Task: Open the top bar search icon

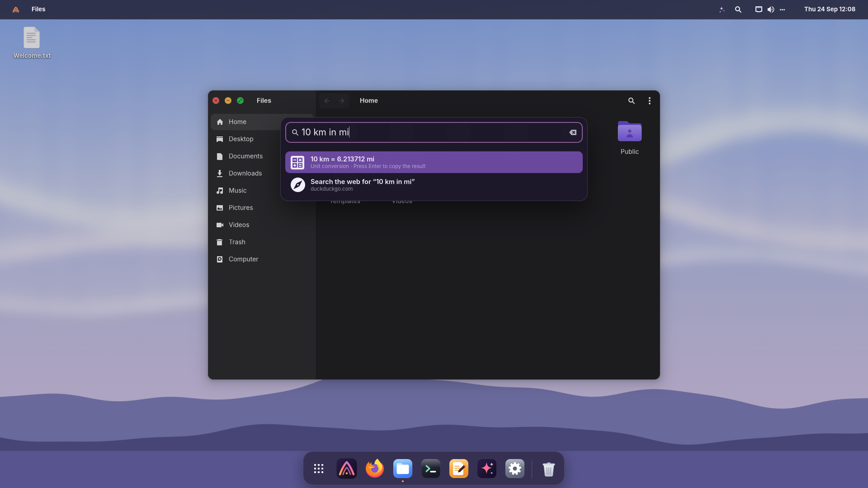Action: click(738, 9)
